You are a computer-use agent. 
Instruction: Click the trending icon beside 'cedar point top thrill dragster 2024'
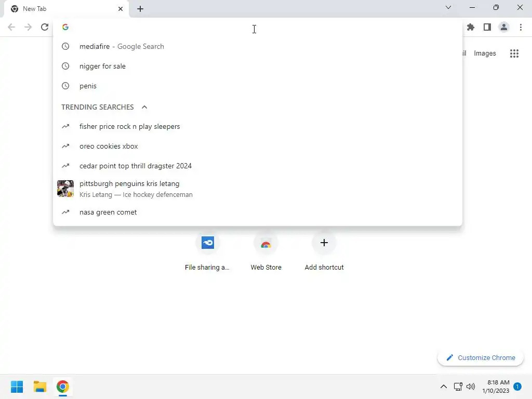coord(65,166)
